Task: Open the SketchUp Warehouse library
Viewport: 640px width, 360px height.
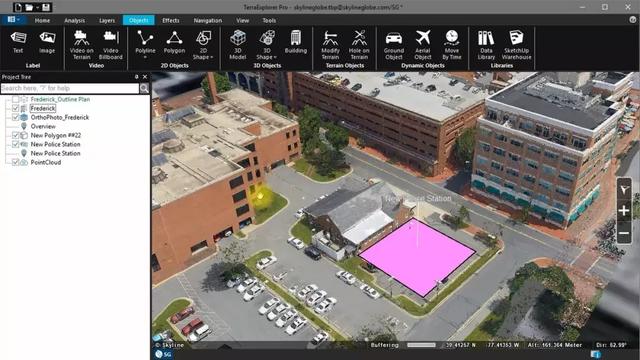Action: (x=516, y=45)
